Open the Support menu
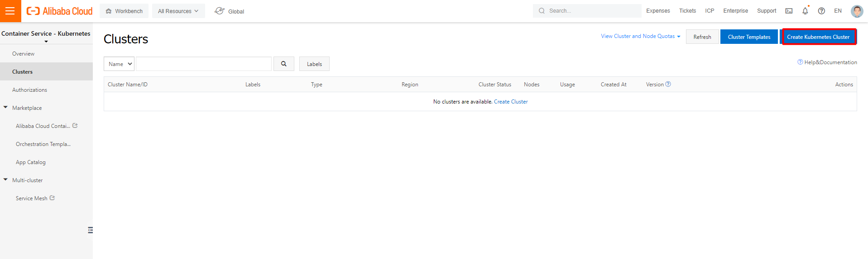868x259 pixels. point(767,11)
